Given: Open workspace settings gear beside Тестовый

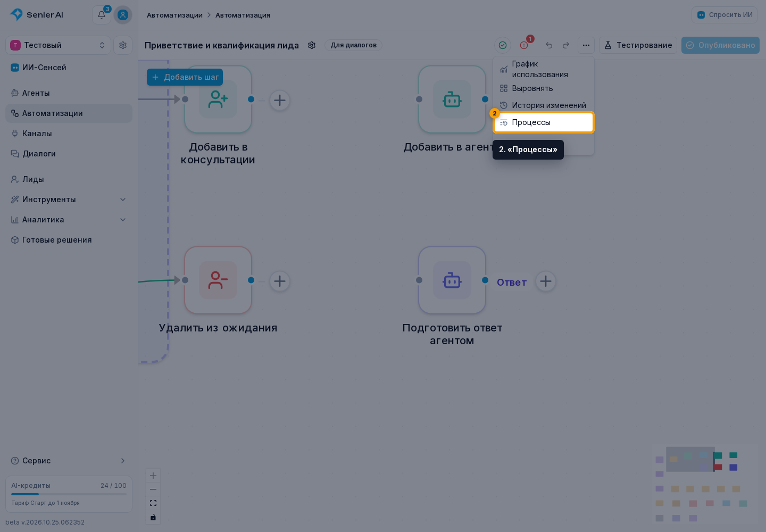Looking at the screenshot, I should pyautogui.click(x=123, y=45).
